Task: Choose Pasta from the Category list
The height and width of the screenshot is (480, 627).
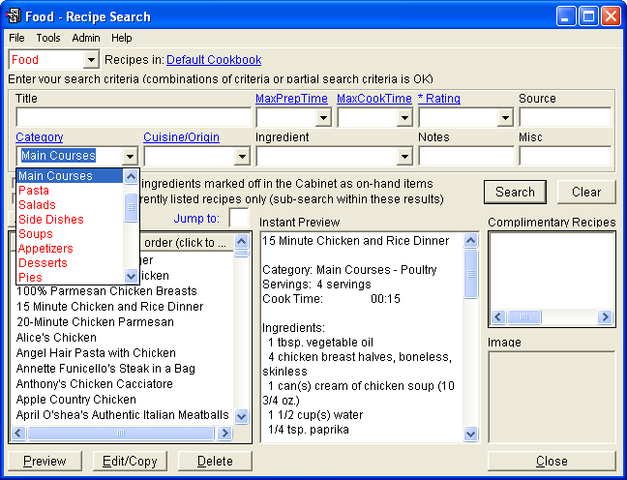Action: (x=34, y=190)
